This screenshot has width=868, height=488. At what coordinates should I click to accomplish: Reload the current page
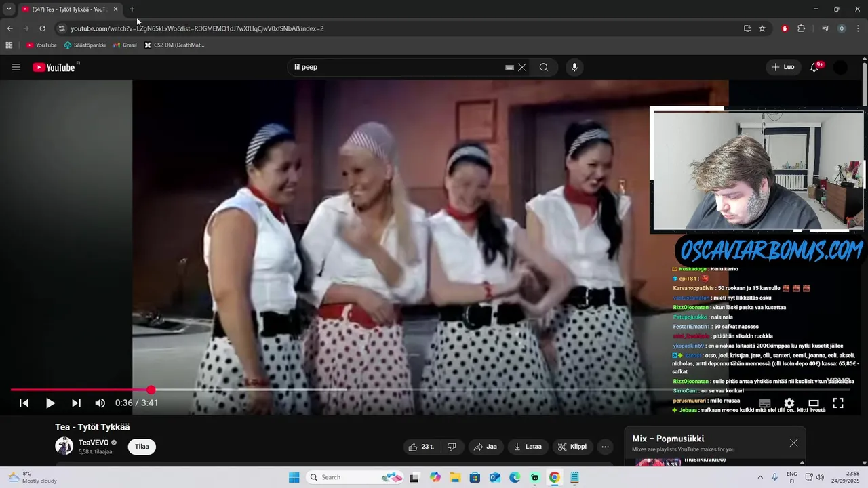(x=42, y=28)
